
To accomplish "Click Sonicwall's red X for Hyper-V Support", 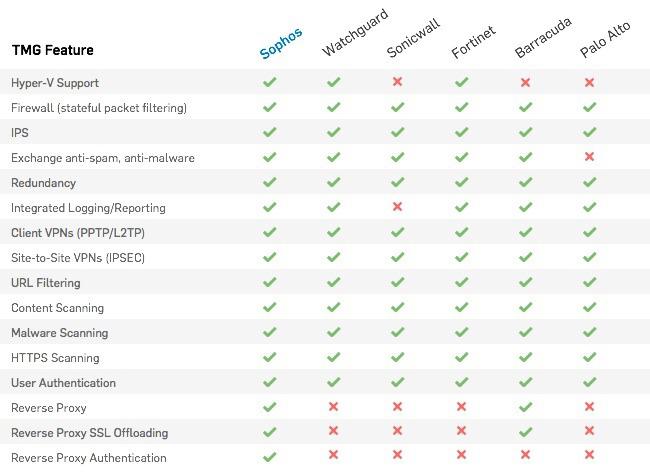I will click(x=397, y=81).
